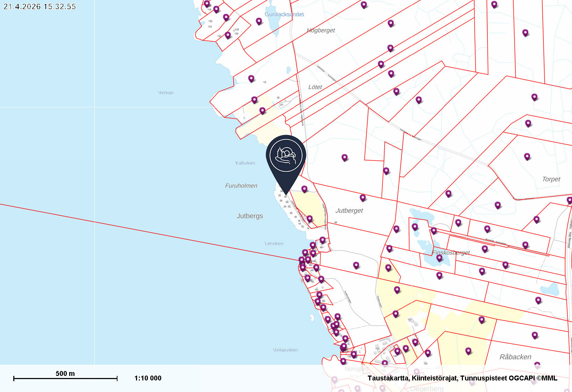This screenshot has width=572, height=392.
Task: Click purple marker just right of navy pin tip
Action: (305, 189)
